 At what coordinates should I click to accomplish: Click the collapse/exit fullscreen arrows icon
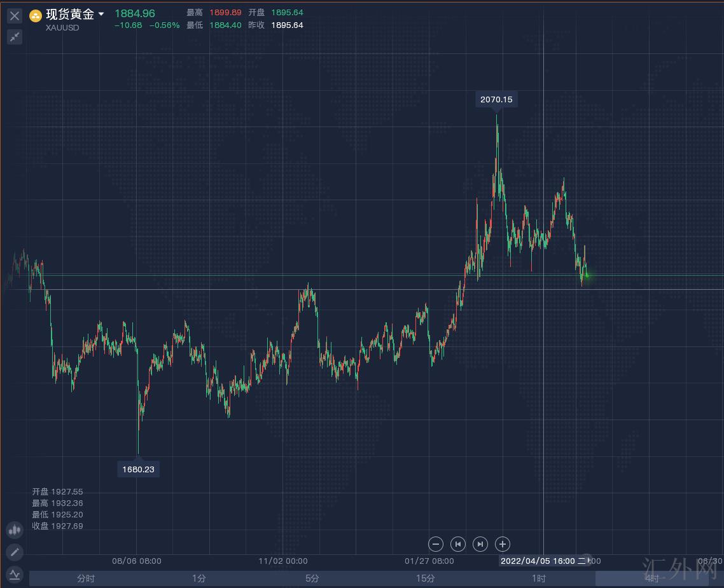click(15, 37)
